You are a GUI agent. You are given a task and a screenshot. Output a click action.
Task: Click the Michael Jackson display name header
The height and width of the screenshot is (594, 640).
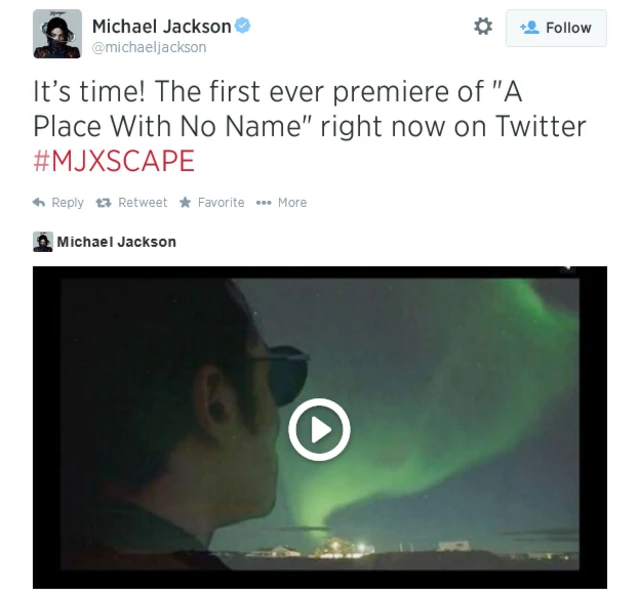162,27
